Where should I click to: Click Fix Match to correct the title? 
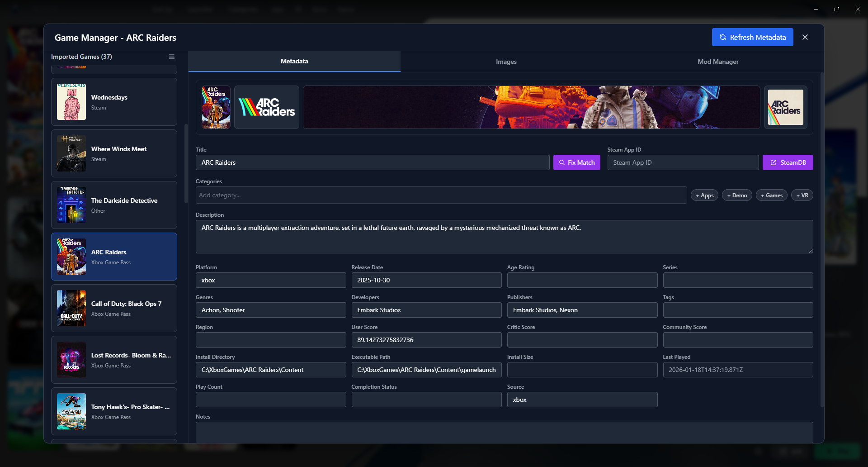[x=577, y=162]
